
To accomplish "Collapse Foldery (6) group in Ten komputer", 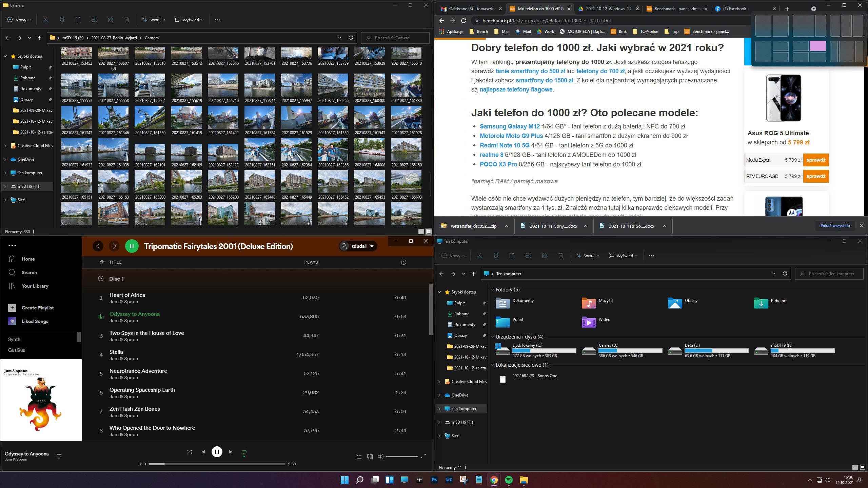I will tap(492, 290).
